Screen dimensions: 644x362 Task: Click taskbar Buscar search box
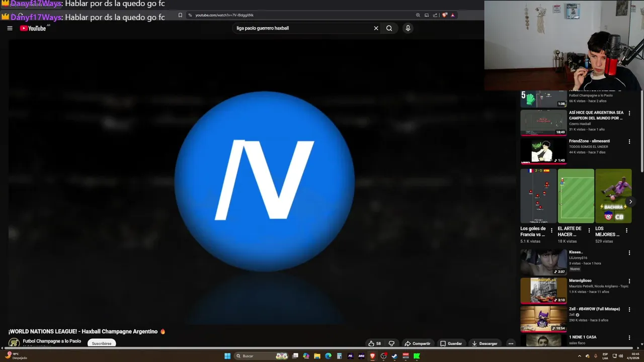262,356
